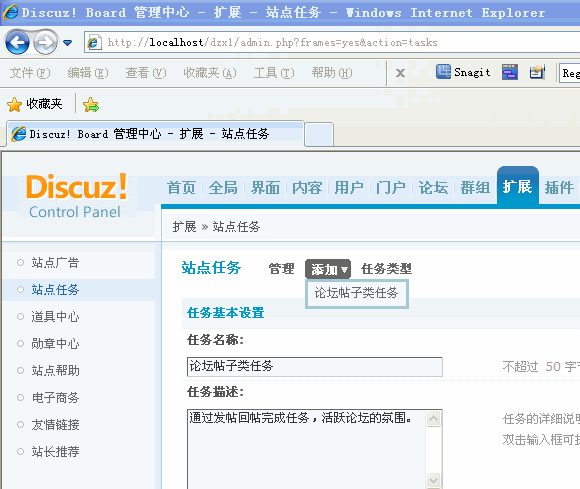580x489 pixels.
Task: Go to the 用户 nav tab
Action: pos(348,188)
